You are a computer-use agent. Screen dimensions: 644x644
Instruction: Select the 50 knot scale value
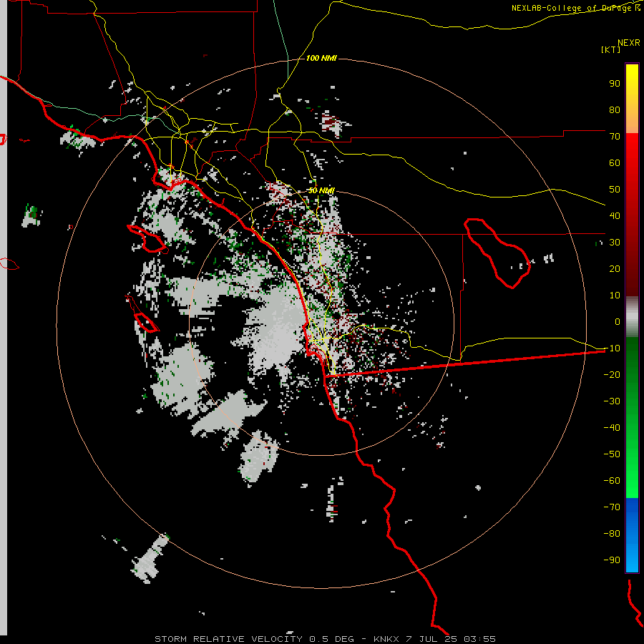click(615, 190)
